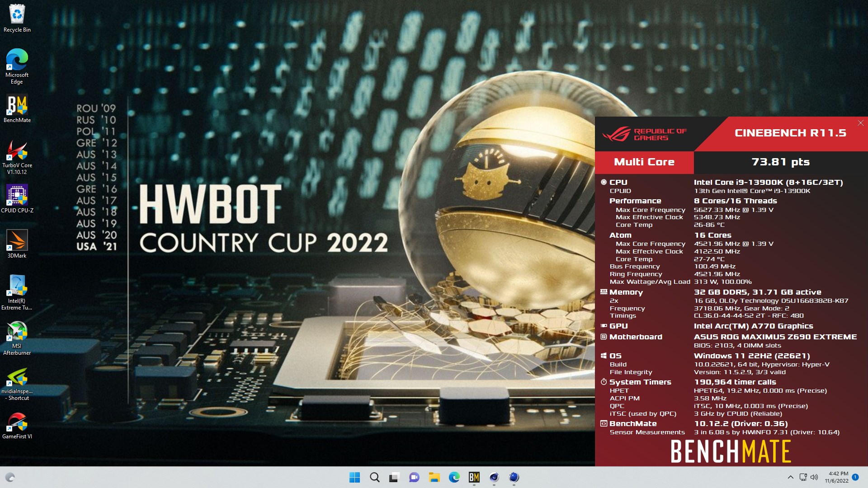Screen dimensions: 868x488
Task: Open the Windows Start menu
Action: point(355,477)
